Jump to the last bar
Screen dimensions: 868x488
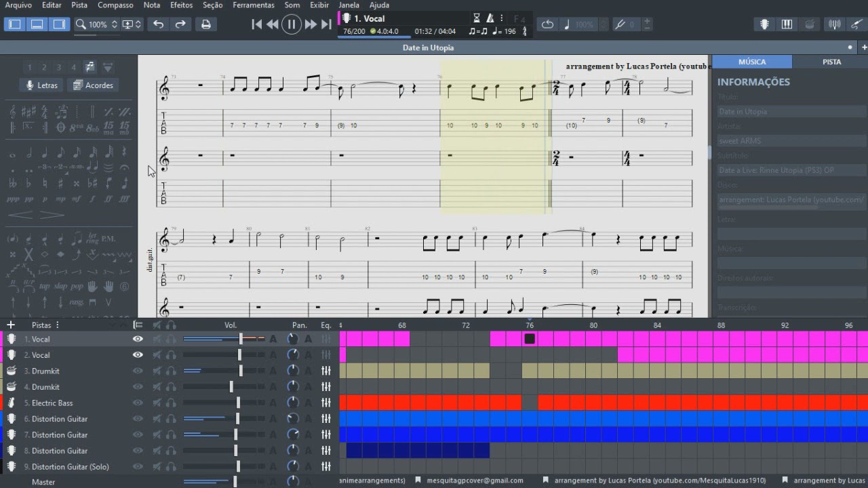pyautogui.click(x=326, y=24)
